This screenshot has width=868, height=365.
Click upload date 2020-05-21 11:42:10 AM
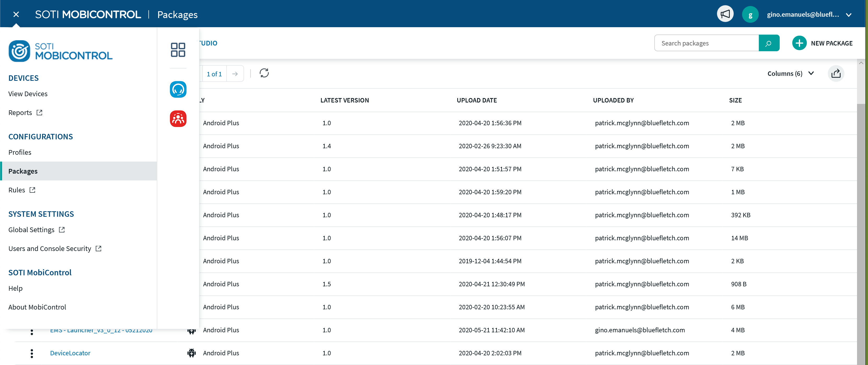(491, 330)
